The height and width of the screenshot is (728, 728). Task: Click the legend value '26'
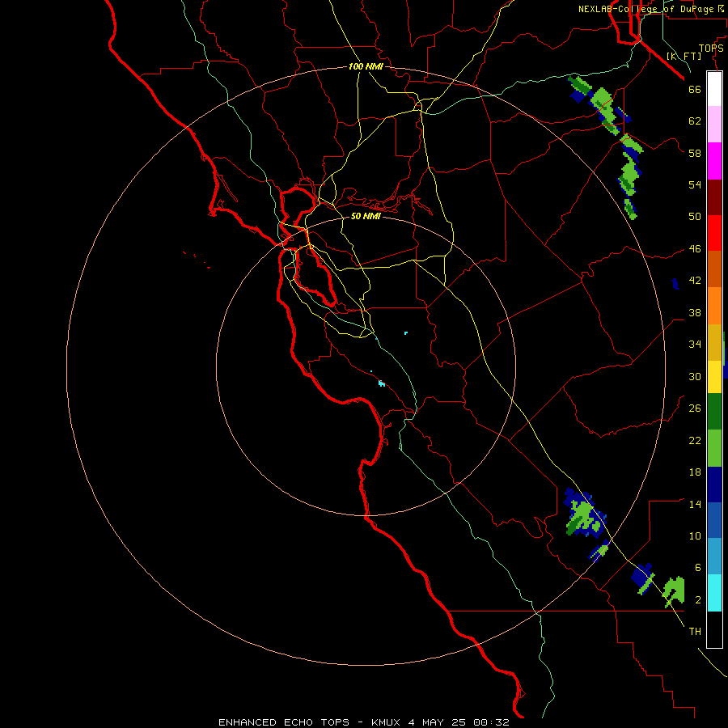[695, 408]
